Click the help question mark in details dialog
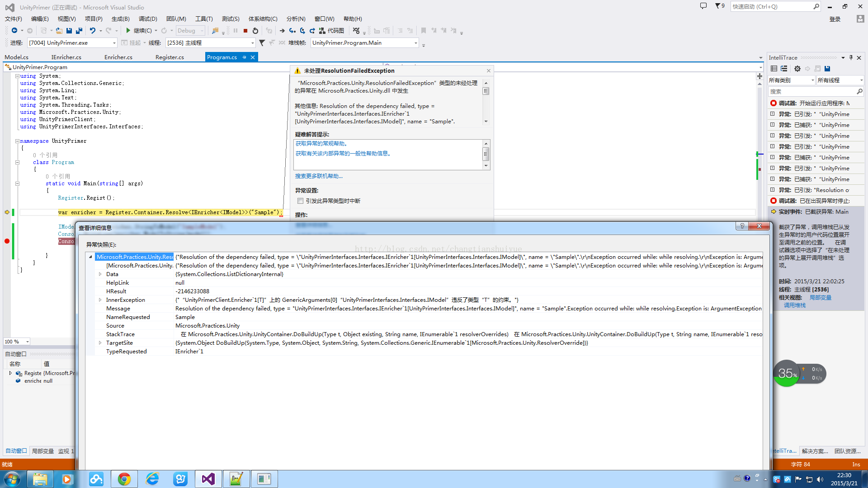868x488 pixels. (742, 226)
